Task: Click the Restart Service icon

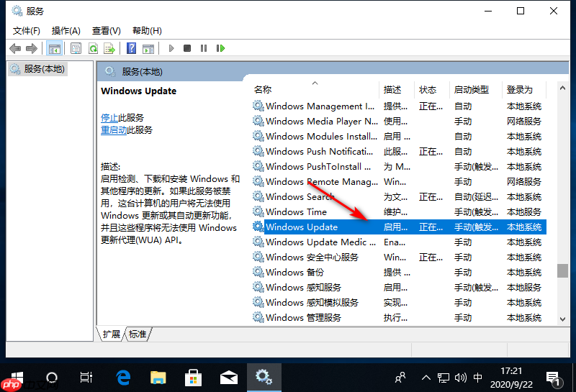Action: pyautogui.click(x=220, y=48)
